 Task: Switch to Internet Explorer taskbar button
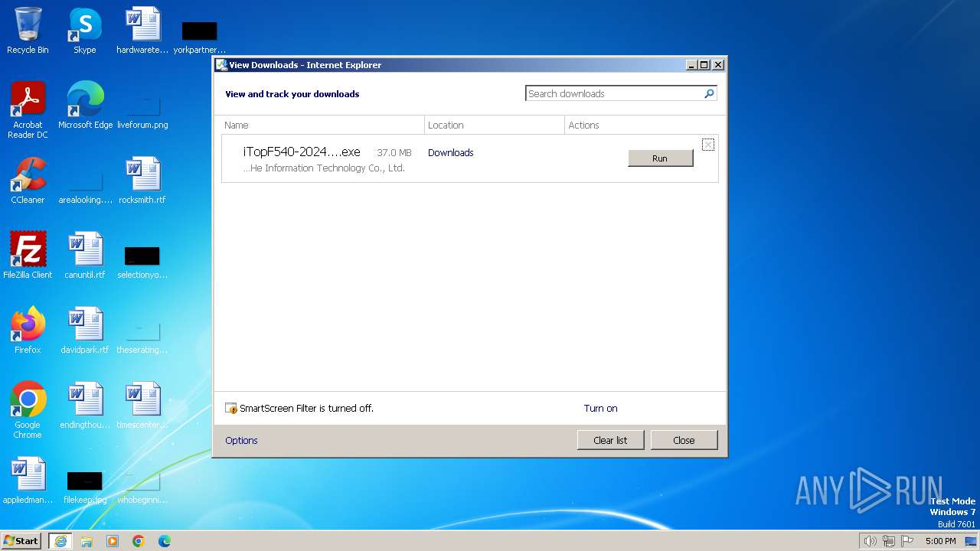pos(60,541)
